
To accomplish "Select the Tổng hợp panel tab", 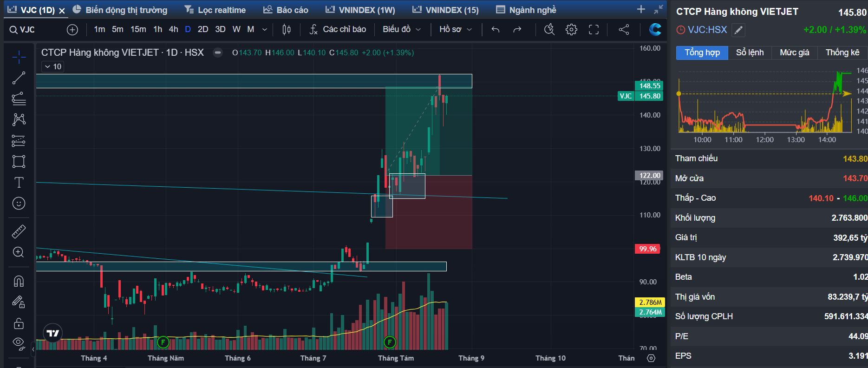I will click(702, 53).
